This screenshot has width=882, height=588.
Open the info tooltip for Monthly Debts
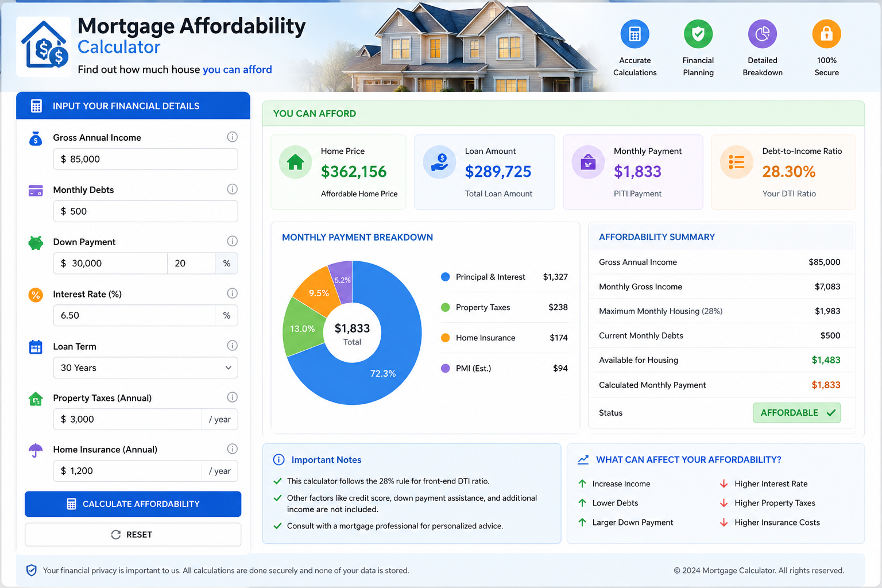pyautogui.click(x=232, y=189)
